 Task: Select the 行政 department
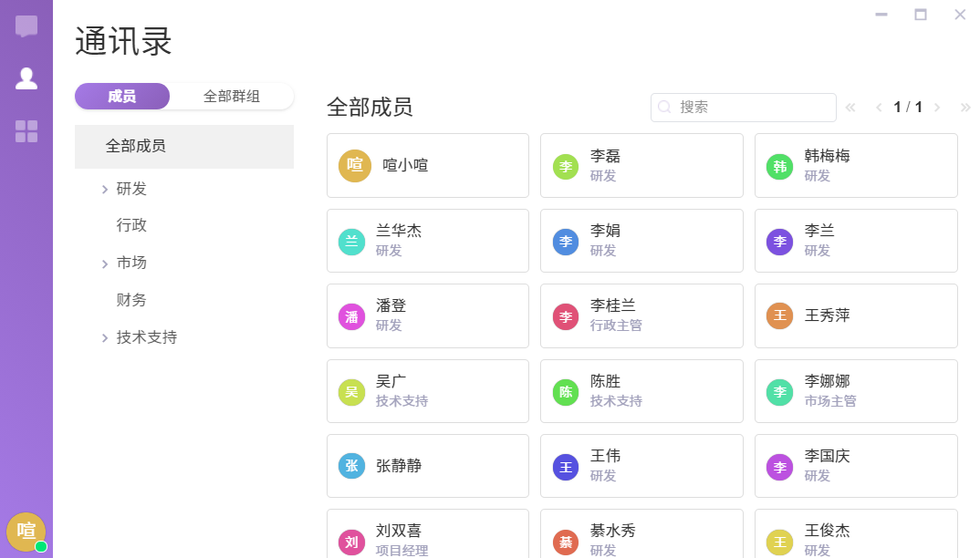coord(131,225)
